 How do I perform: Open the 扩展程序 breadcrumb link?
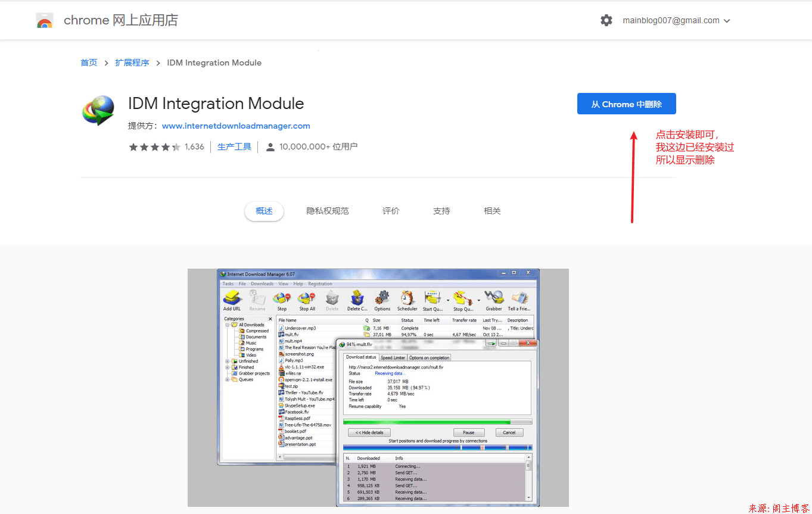coord(132,63)
